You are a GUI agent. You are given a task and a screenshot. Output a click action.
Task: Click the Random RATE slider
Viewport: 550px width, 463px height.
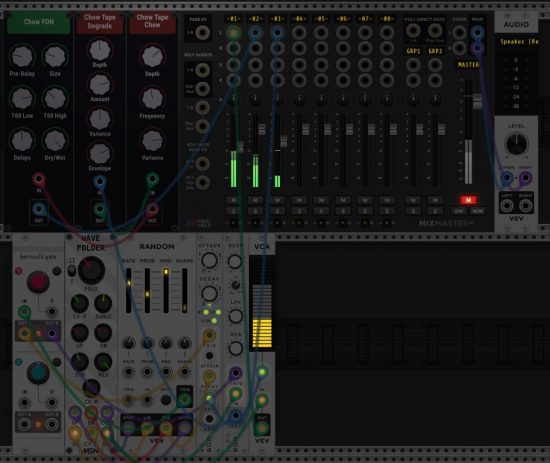pos(129,290)
